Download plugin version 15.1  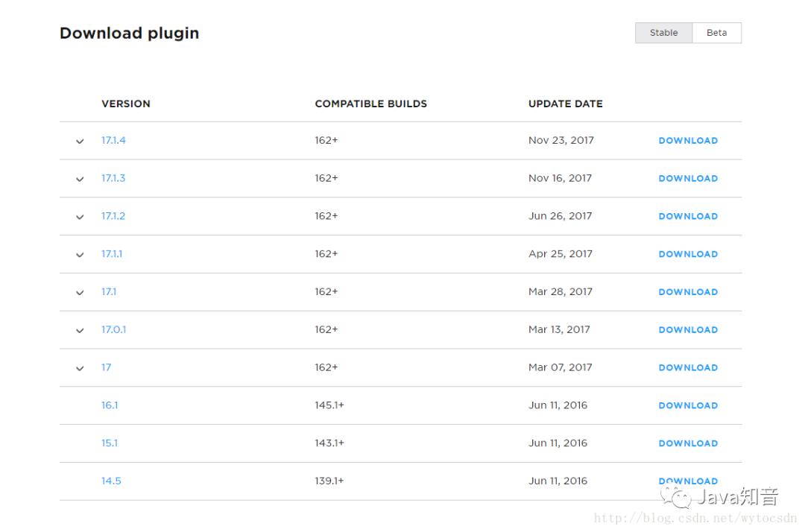coord(688,443)
